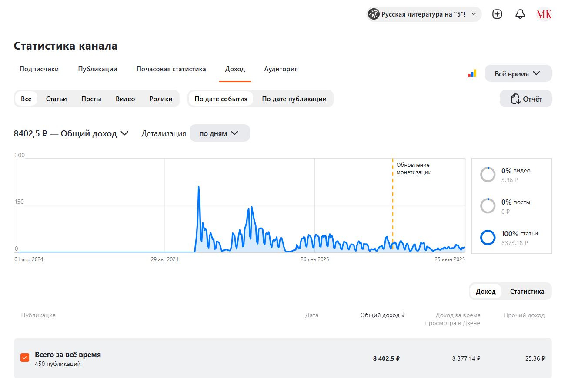Click the 450 публикаций text
The image size is (588, 378).
coord(58,364)
